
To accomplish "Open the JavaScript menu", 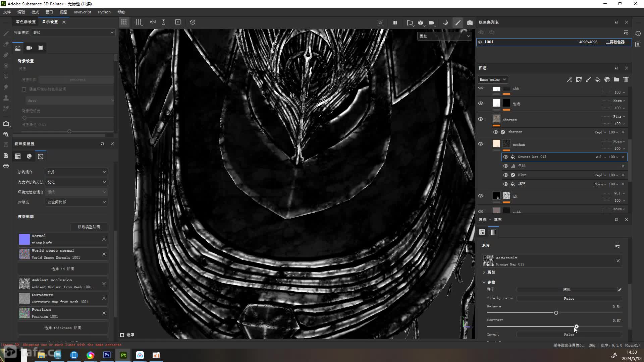I will click(82, 12).
